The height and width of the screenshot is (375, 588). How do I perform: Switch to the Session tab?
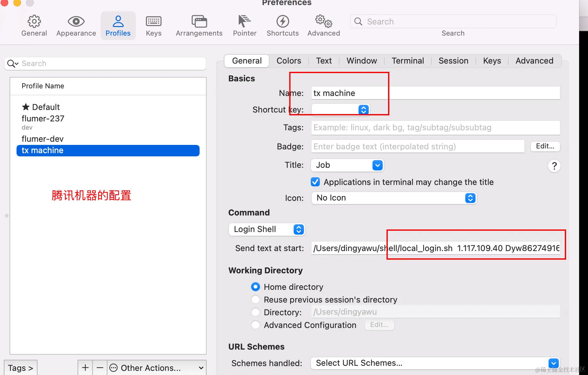(454, 61)
